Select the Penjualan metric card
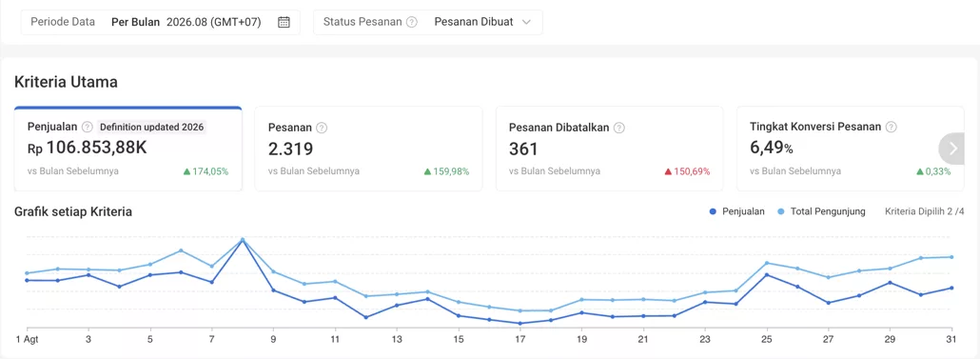The height and width of the screenshot is (359, 980). [x=128, y=149]
